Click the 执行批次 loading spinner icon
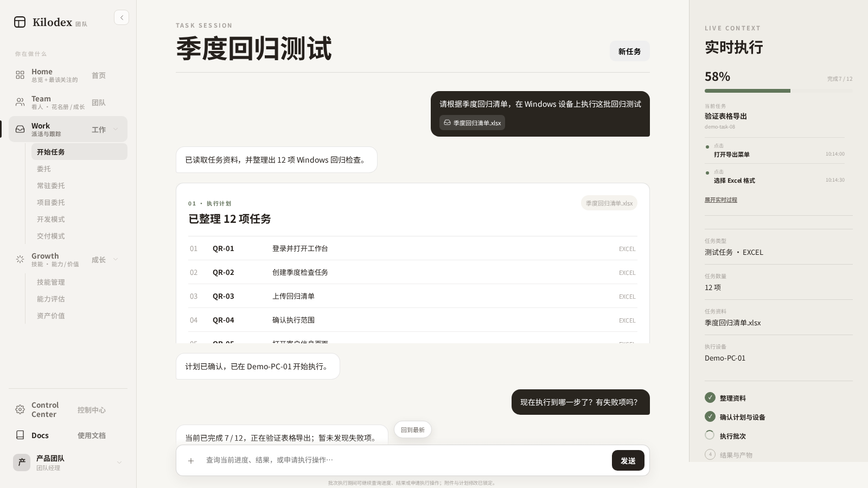 click(710, 435)
